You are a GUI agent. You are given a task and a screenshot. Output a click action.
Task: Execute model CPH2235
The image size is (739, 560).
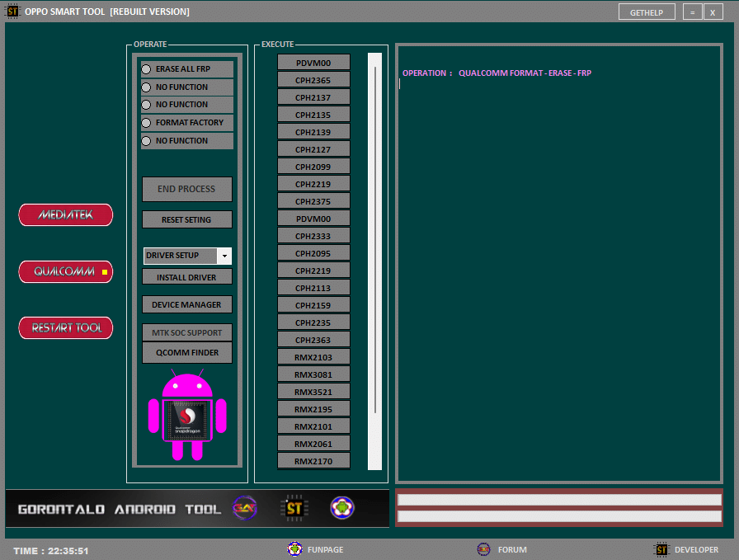tap(313, 322)
